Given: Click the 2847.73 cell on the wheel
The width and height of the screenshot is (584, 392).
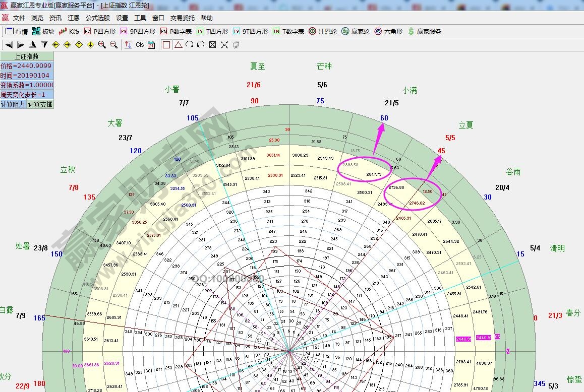Looking at the screenshot, I should click(x=374, y=174).
